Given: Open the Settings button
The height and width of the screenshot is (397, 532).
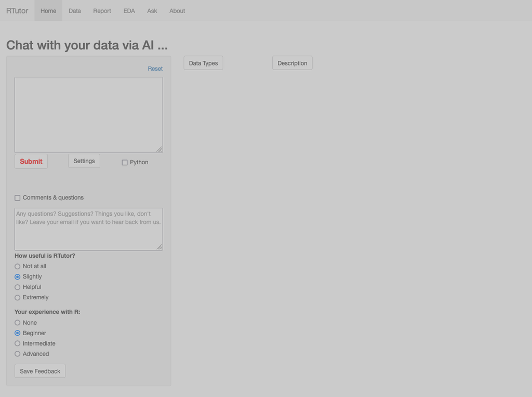Looking at the screenshot, I should 84,161.
